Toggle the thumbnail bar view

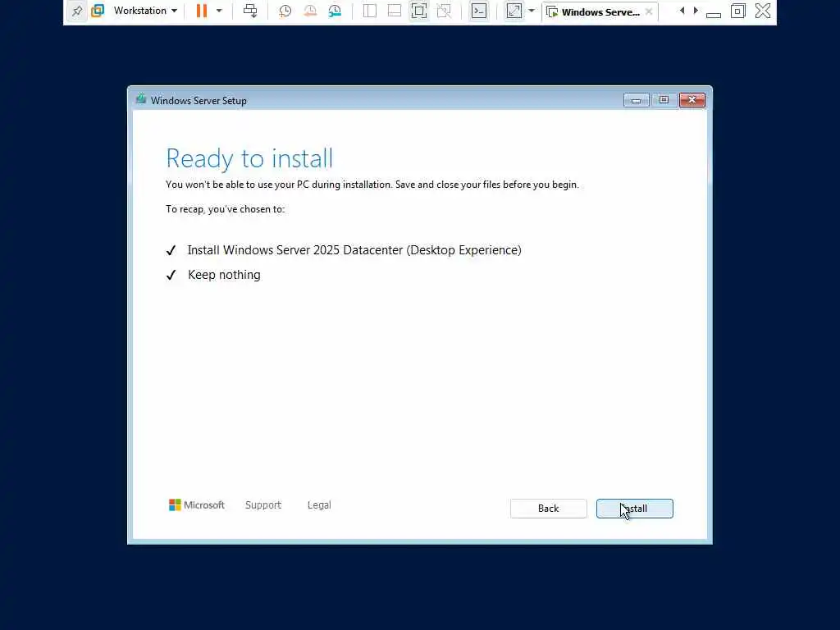395,11
